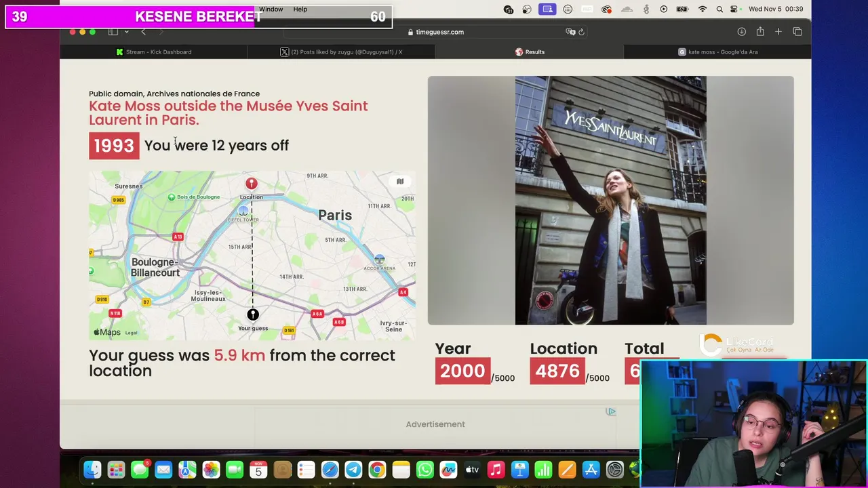Image resolution: width=868 pixels, height=488 pixels.
Task: Click Safari compass icon in dock
Action: pos(330,469)
